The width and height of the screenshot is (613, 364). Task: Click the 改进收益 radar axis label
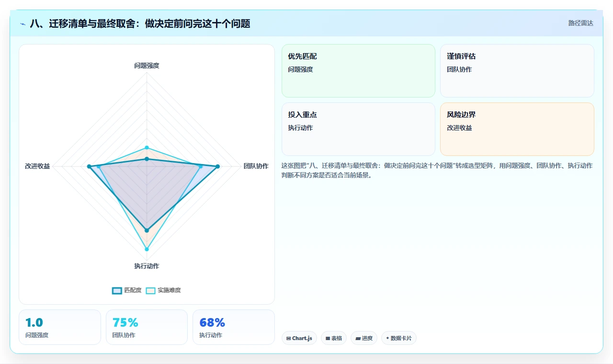click(37, 166)
